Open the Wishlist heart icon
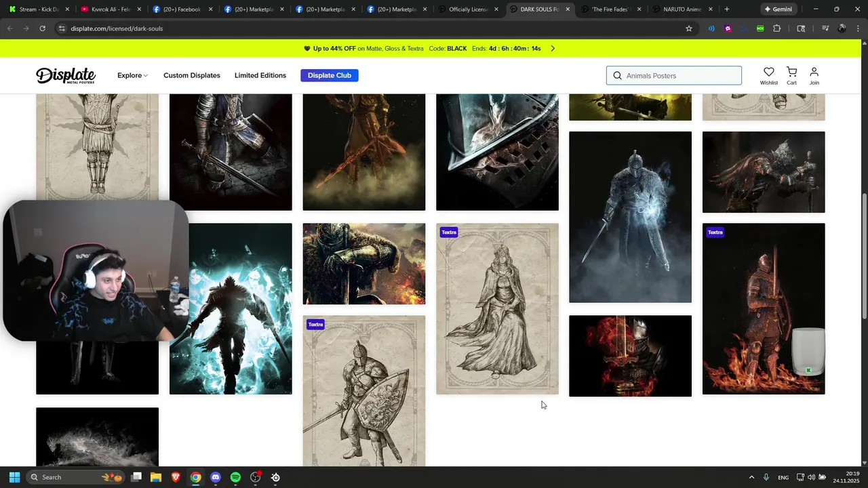Image resolution: width=868 pixels, height=488 pixels. tap(768, 72)
